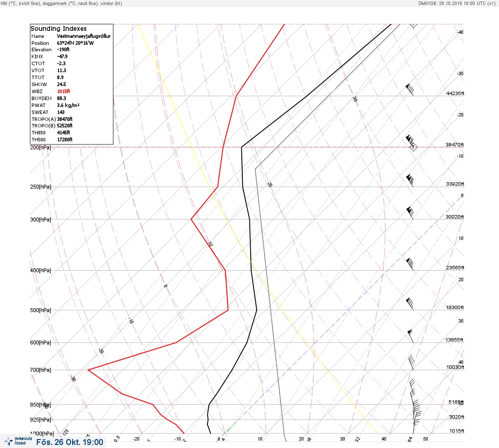499x448 pixels.
Task: Click the wind barb at 250 hPa level
Action: (410, 181)
